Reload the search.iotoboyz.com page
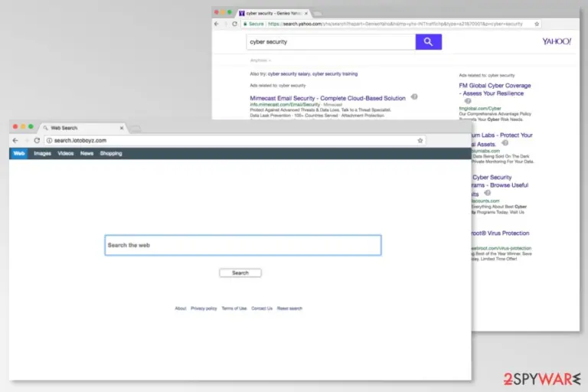Image resolution: width=588 pixels, height=392 pixels. [37, 140]
